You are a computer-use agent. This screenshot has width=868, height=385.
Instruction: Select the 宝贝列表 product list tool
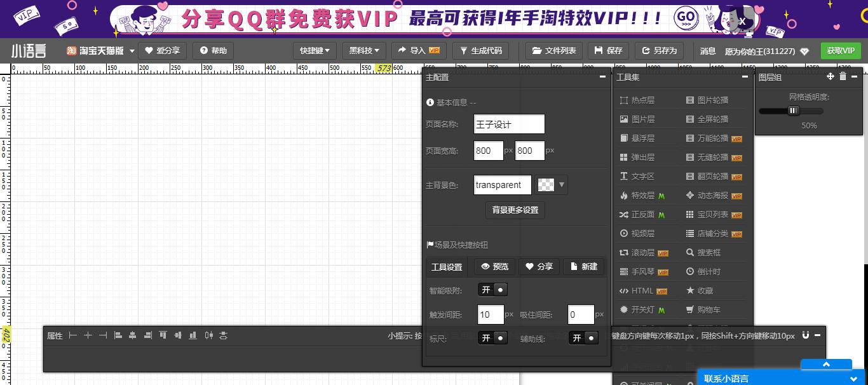714,214
